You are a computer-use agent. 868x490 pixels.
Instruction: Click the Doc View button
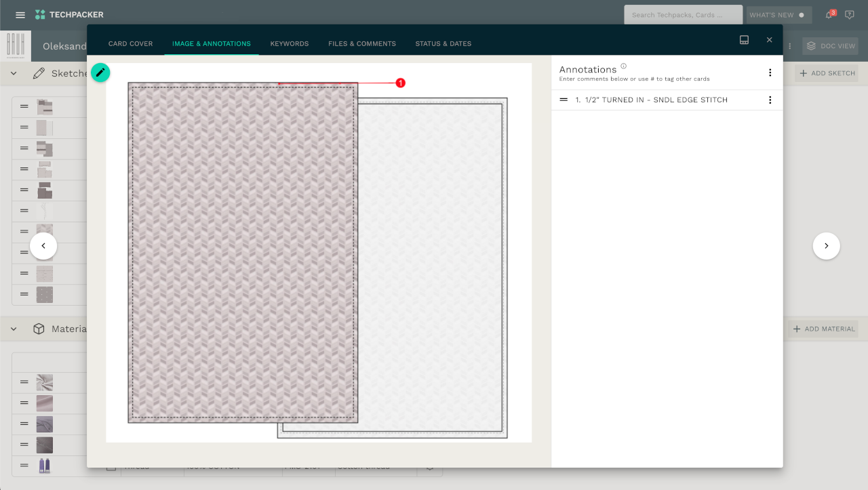(x=831, y=46)
